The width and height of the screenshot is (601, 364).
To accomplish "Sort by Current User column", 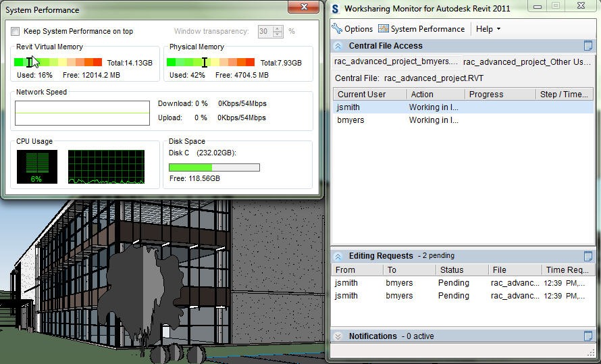I will coord(370,95).
